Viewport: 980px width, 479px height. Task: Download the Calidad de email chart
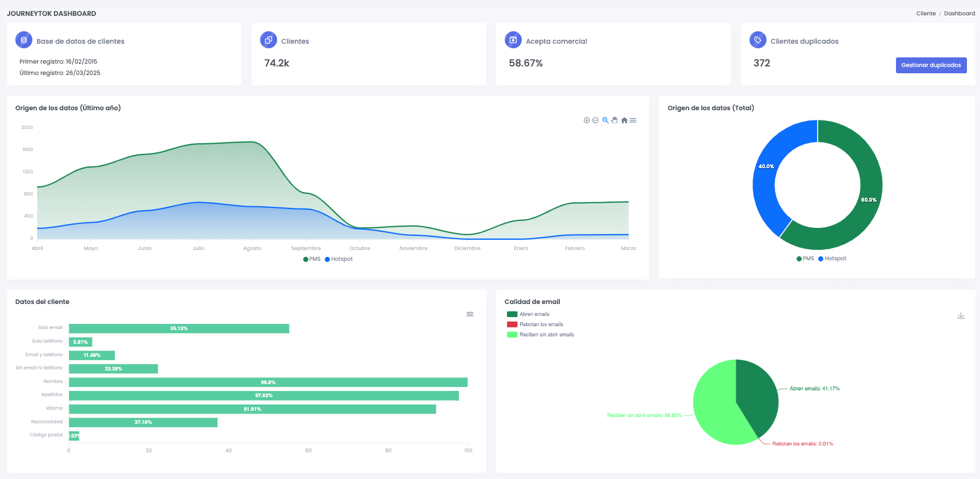pyautogui.click(x=961, y=316)
